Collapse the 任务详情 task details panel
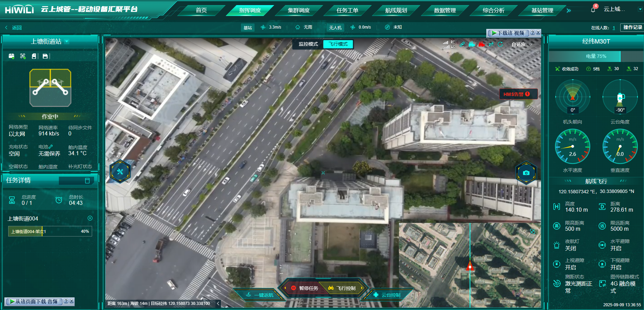Image resolution: width=644 pixels, height=310 pixels. click(x=87, y=181)
